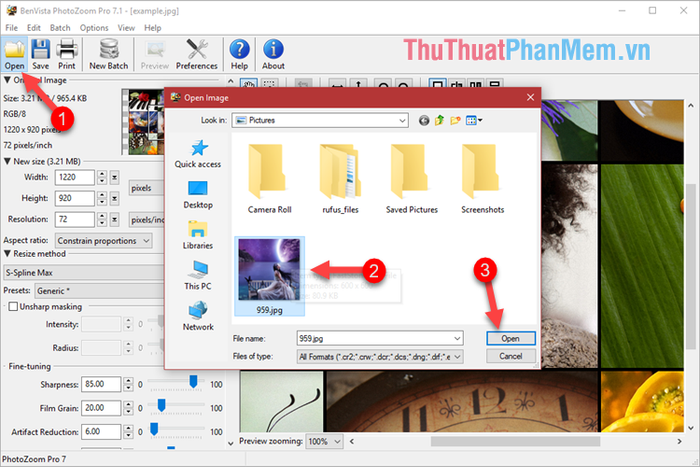Select This PC in dialog sidebar
The height and width of the screenshot is (467, 700).
[198, 276]
